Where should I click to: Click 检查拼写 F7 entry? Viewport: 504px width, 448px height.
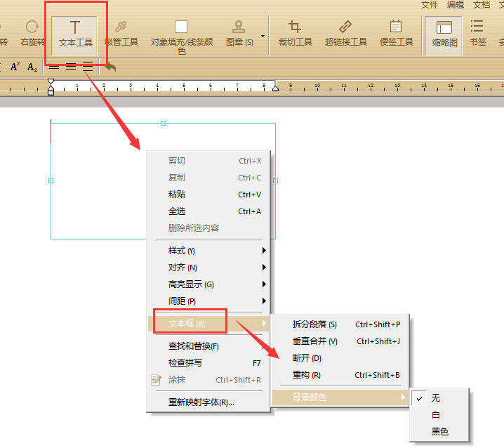[x=208, y=363]
